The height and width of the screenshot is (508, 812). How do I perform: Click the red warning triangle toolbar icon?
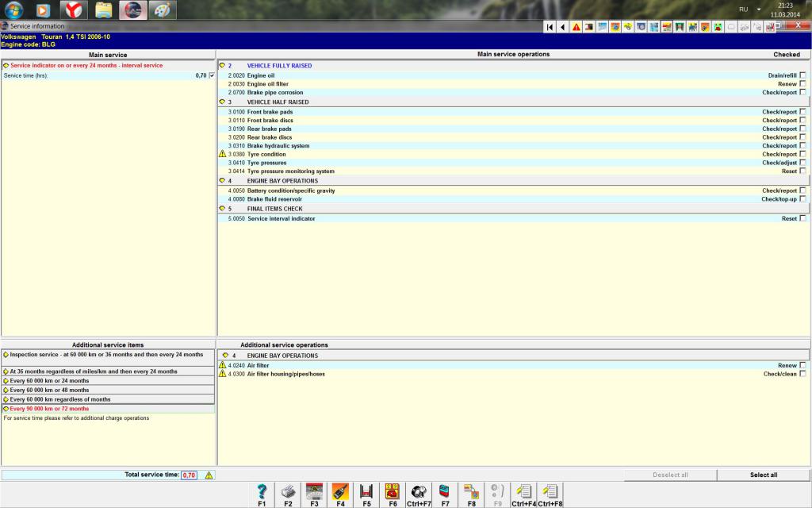tap(576, 27)
